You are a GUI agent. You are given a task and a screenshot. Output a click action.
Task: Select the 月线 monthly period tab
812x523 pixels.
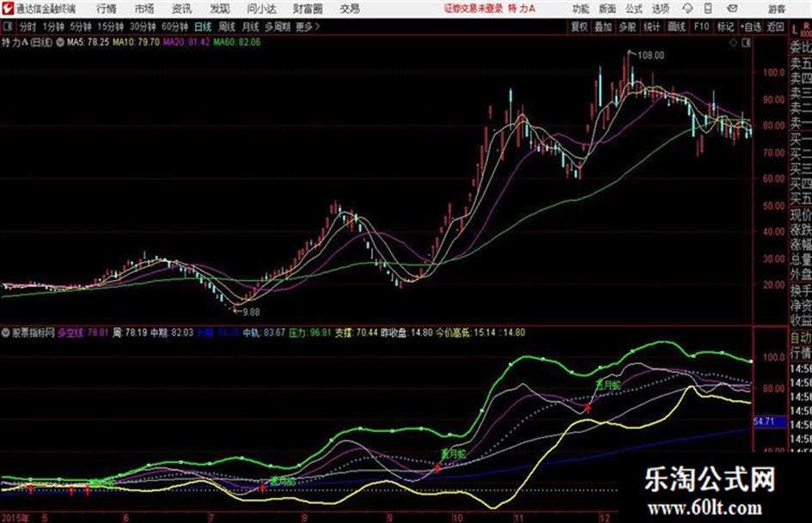(x=250, y=27)
